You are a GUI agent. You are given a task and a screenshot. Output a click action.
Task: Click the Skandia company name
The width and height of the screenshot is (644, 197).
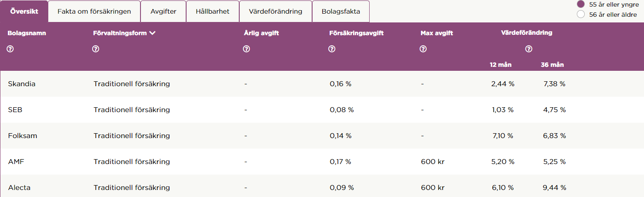coord(22,84)
